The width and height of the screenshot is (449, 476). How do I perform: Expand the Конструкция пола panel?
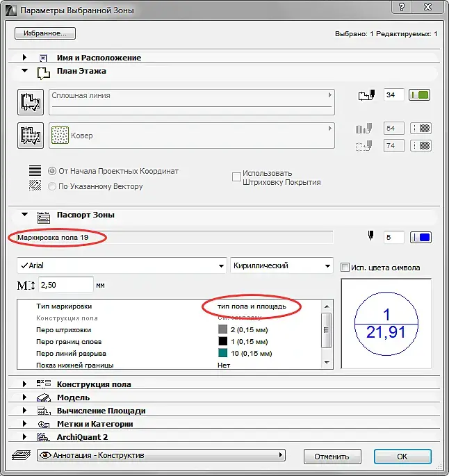coord(24,384)
